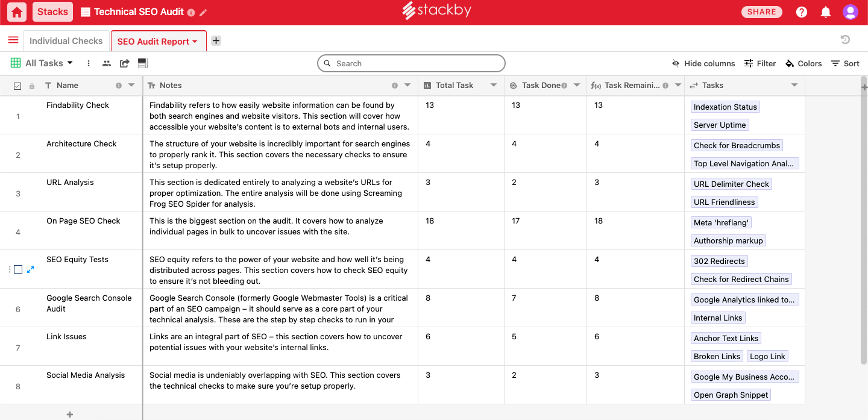Open the Task Remaining column dropdown arrow

click(678, 86)
